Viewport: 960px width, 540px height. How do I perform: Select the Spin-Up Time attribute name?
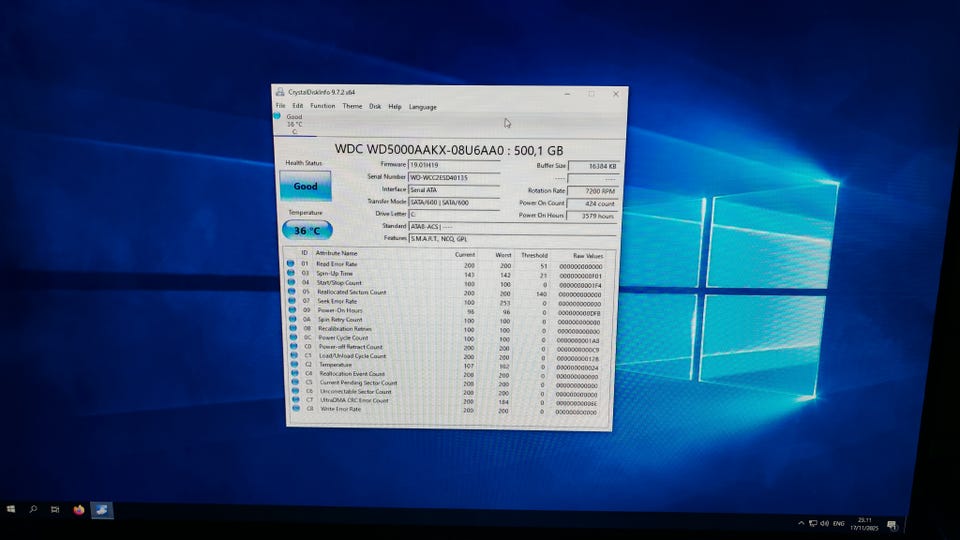(x=334, y=274)
